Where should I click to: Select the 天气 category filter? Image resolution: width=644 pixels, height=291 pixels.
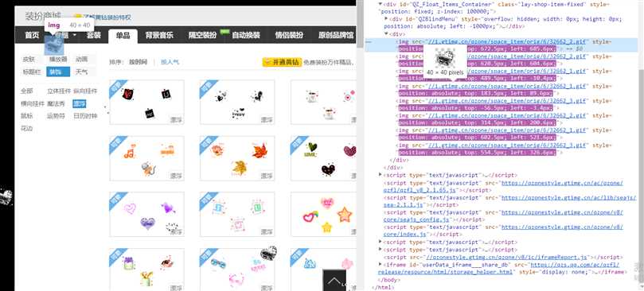tap(81, 72)
